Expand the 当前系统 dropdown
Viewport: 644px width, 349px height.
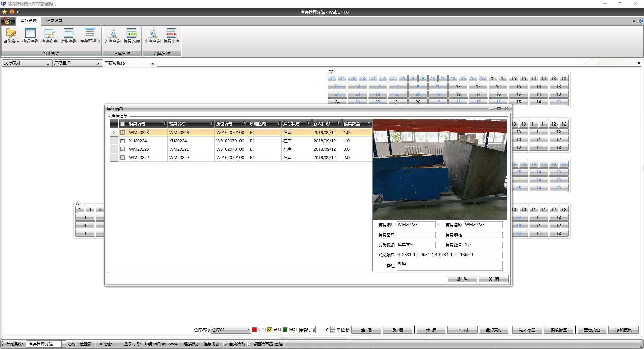[63, 344]
